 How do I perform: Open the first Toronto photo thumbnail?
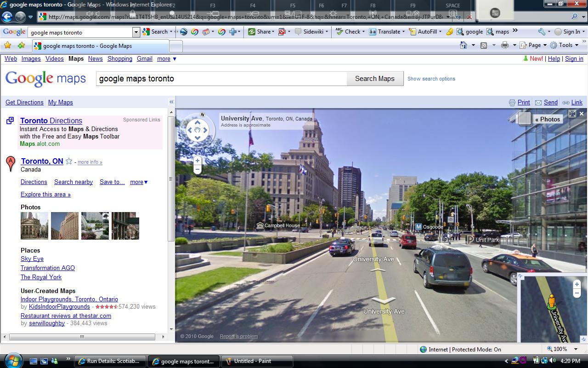(x=34, y=226)
